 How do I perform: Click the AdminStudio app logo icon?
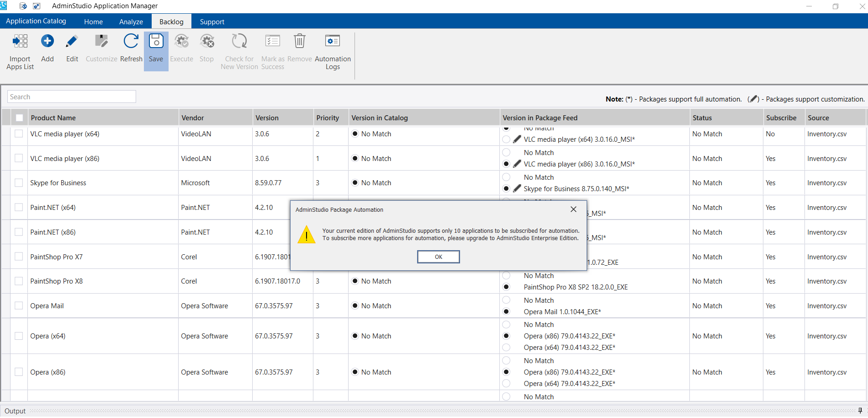(x=3, y=6)
